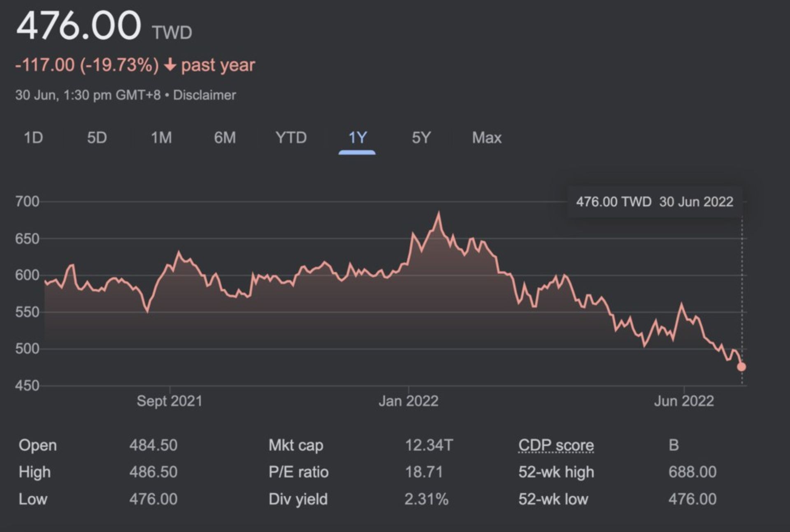
Task: View the currently selected 1Y chart
Action: click(x=357, y=138)
